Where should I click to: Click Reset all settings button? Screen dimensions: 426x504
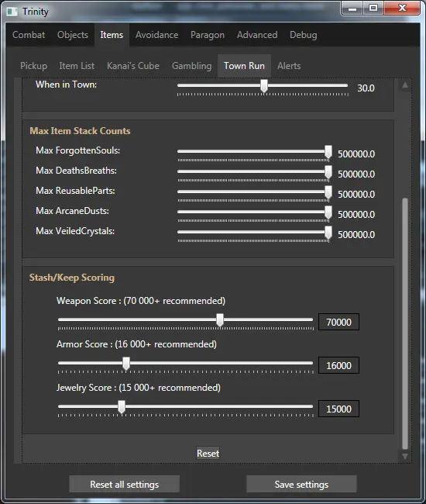point(124,484)
